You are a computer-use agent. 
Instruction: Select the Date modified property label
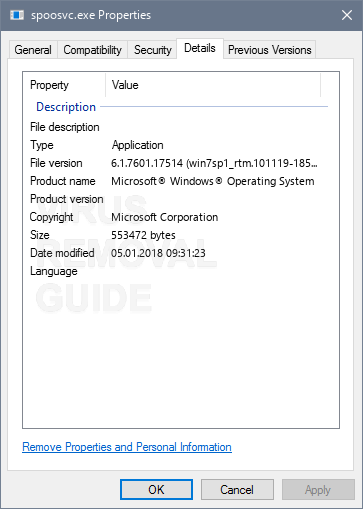(x=62, y=253)
